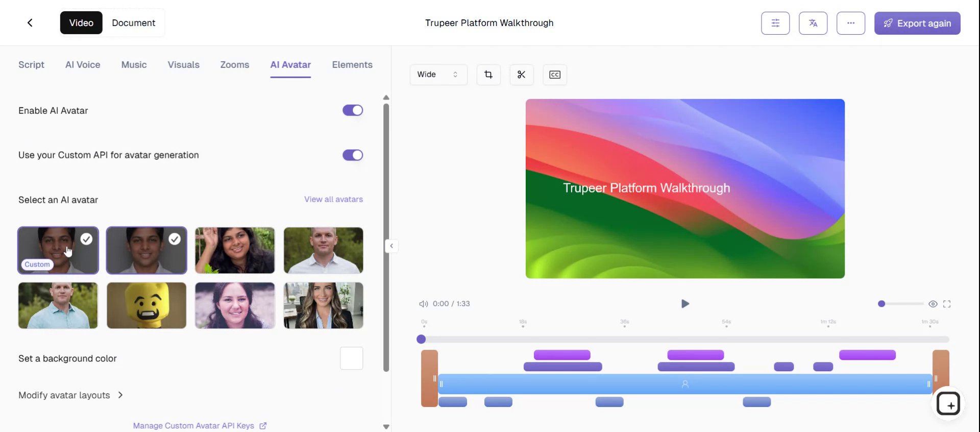
Task: Switch to the AI Voice tab
Action: 83,65
